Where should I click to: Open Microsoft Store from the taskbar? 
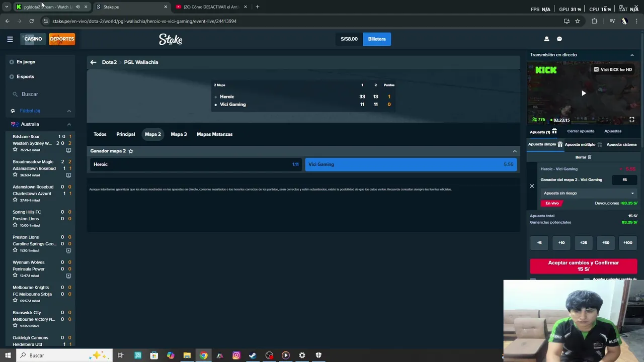point(154,355)
